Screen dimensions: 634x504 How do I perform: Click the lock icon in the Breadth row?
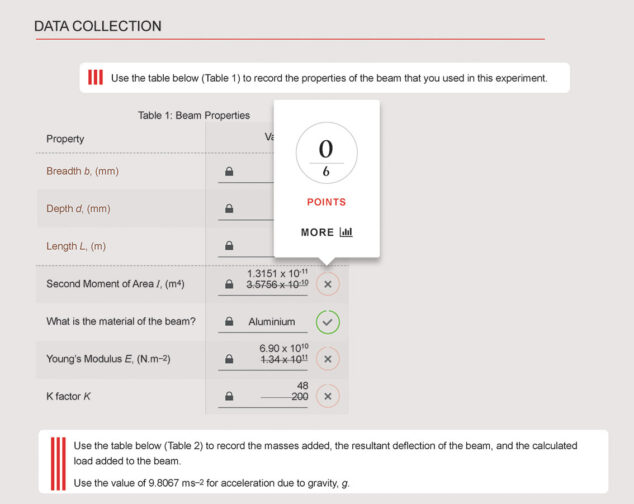pos(229,172)
